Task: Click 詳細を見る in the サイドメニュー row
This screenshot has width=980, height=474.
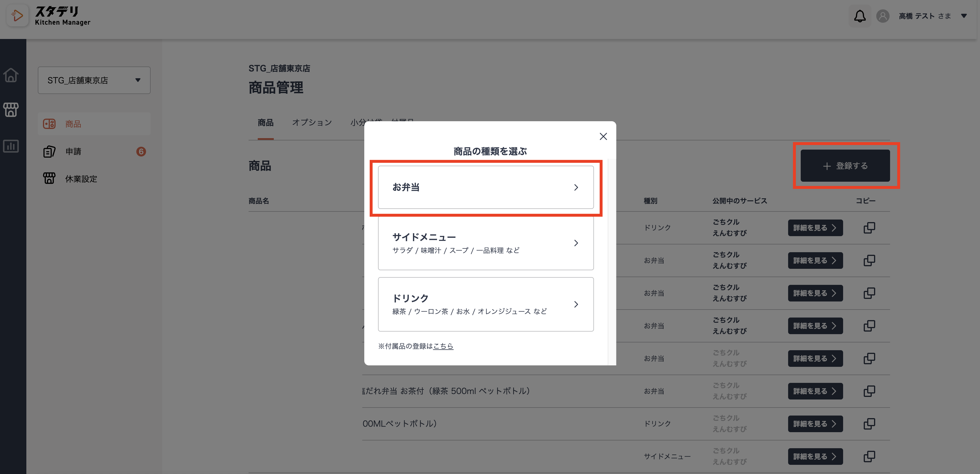Action: [815, 457]
